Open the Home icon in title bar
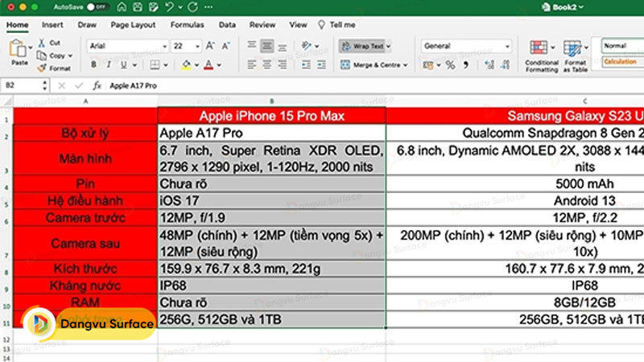This screenshot has width=644, height=362. pyautogui.click(x=121, y=7)
